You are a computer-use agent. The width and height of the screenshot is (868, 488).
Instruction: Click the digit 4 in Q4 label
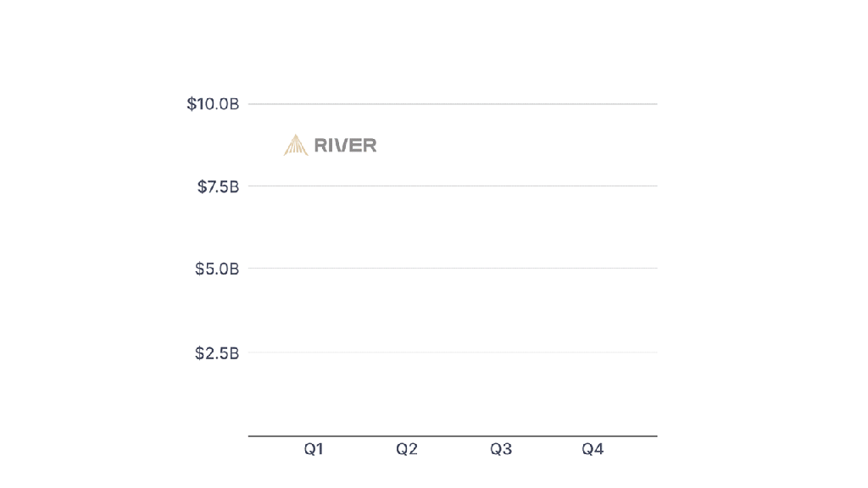(x=598, y=449)
